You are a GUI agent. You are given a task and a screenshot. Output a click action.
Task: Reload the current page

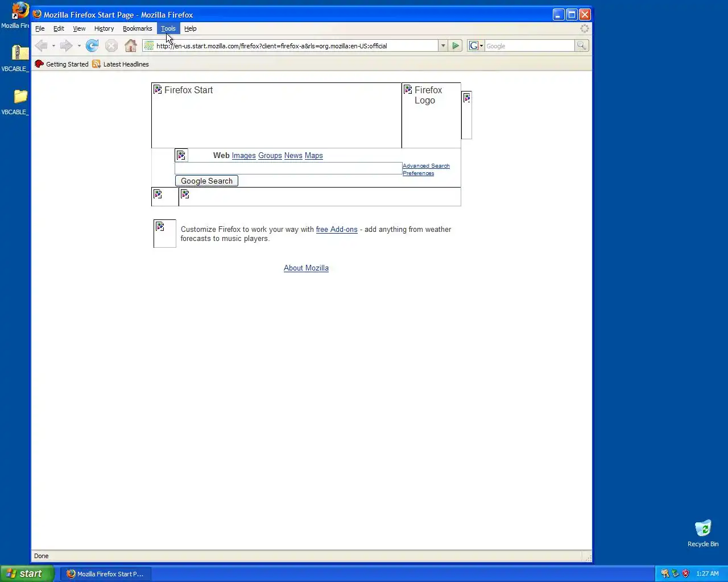coord(92,45)
